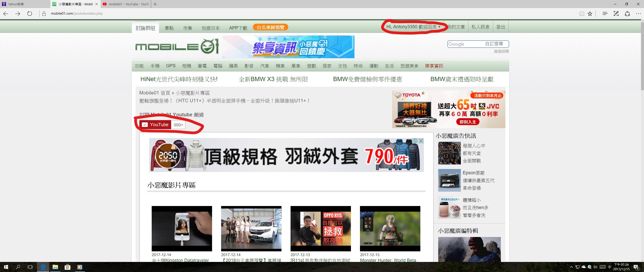The height and width of the screenshot is (272, 644).
Task: Open HiNet光世代 promo link
Action: coord(179,79)
